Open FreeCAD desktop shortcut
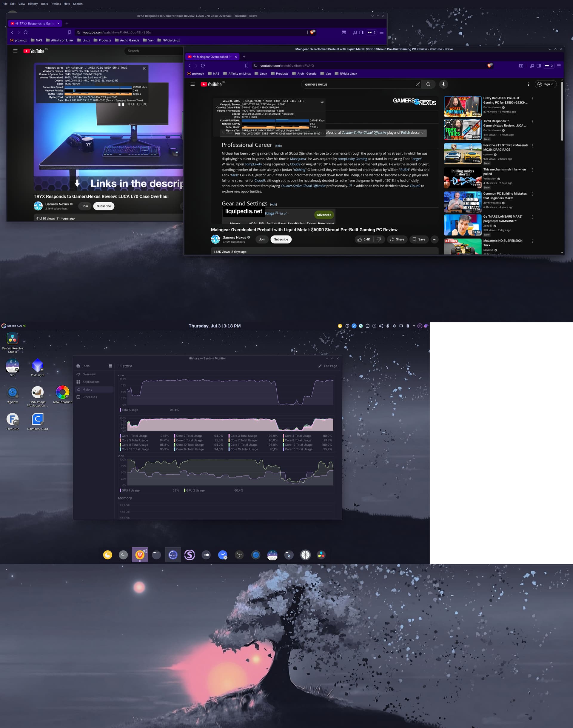The height and width of the screenshot is (728, 573). point(13,421)
